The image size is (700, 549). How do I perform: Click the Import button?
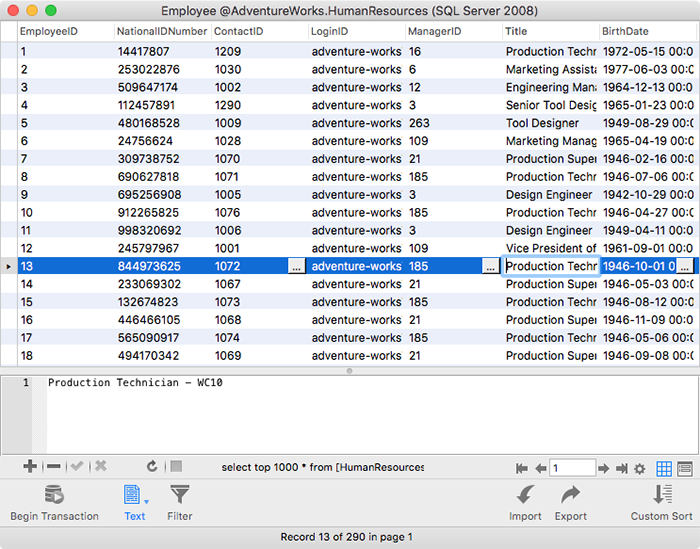[525, 503]
